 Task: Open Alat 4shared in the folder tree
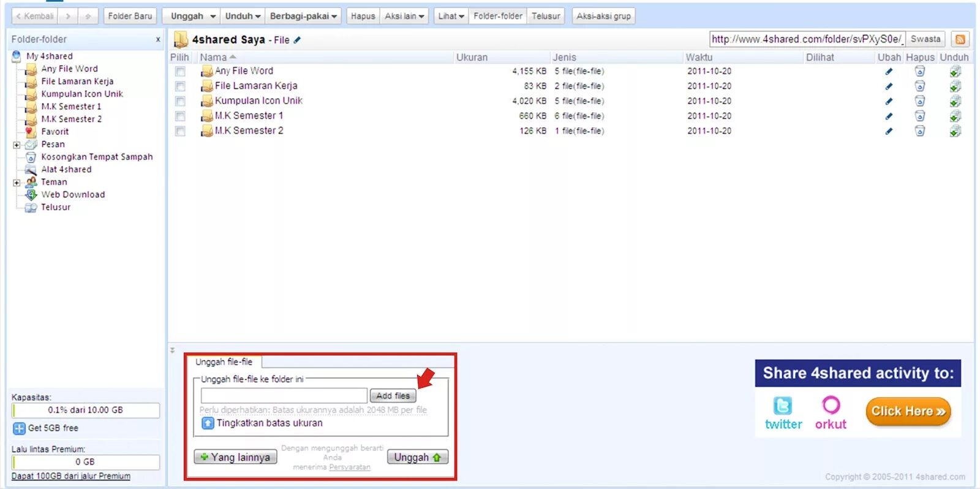point(66,170)
